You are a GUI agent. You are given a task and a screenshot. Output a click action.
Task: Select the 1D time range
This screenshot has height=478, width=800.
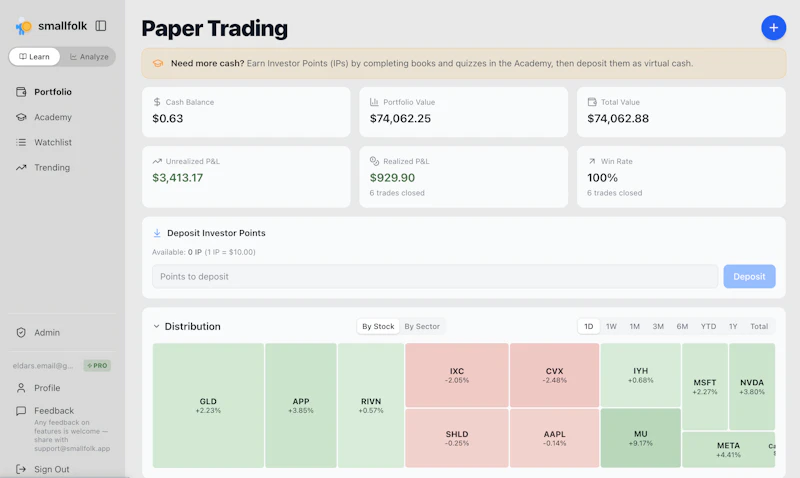click(x=588, y=326)
